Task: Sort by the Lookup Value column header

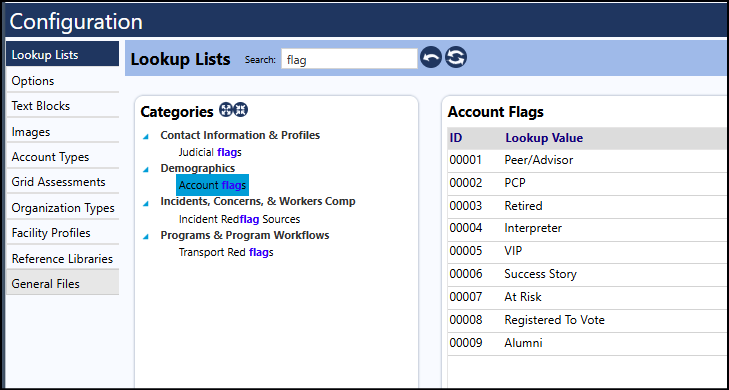Action: tap(544, 138)
